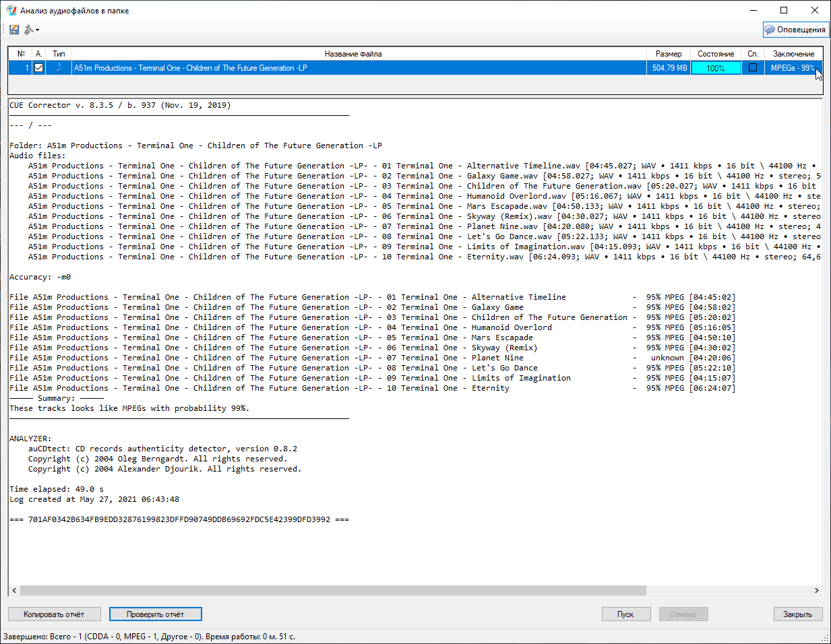Click the hash checksum line

pos(179,519)
